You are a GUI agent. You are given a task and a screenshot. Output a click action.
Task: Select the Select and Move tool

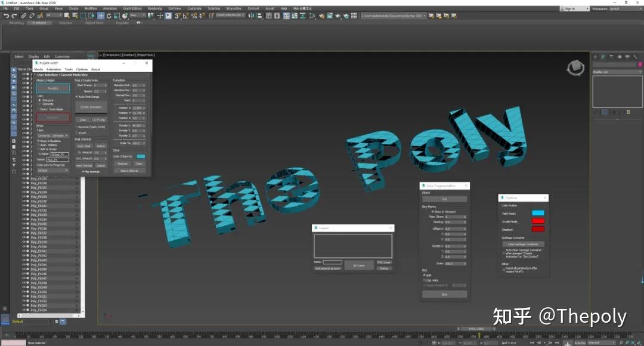coord(100,15)
